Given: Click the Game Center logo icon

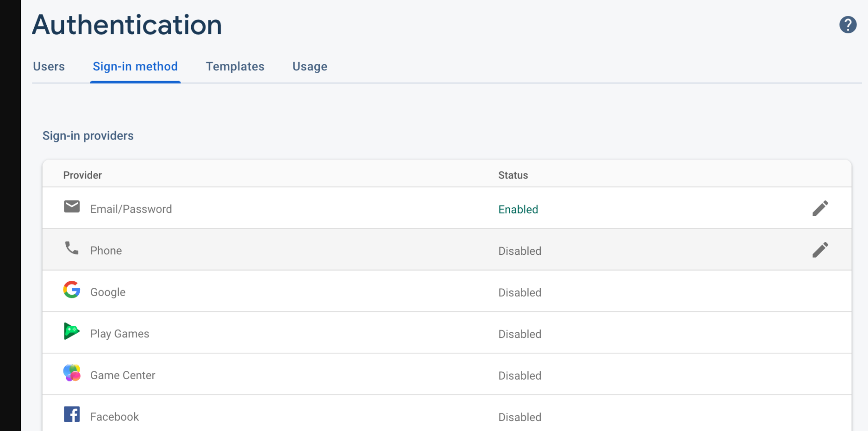Looking at the screenshot, I should point(72,373).
